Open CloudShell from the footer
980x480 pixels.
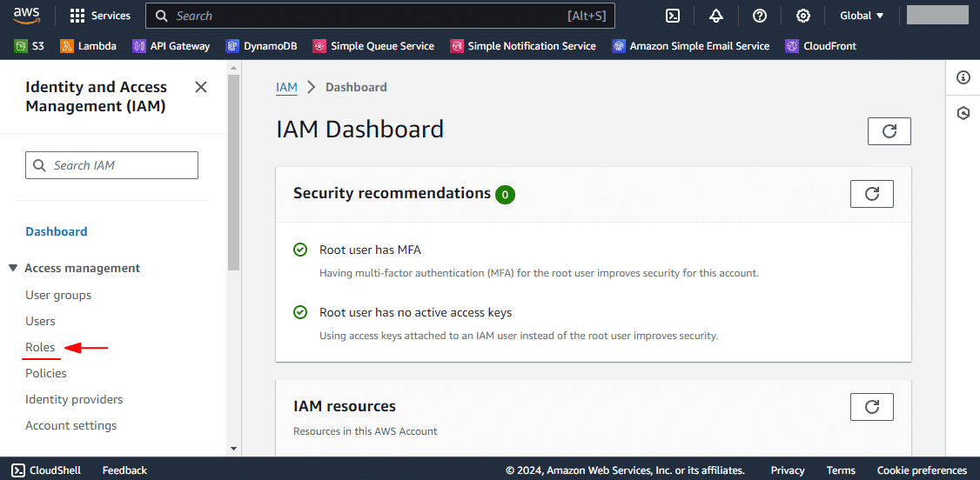(46, 470)
